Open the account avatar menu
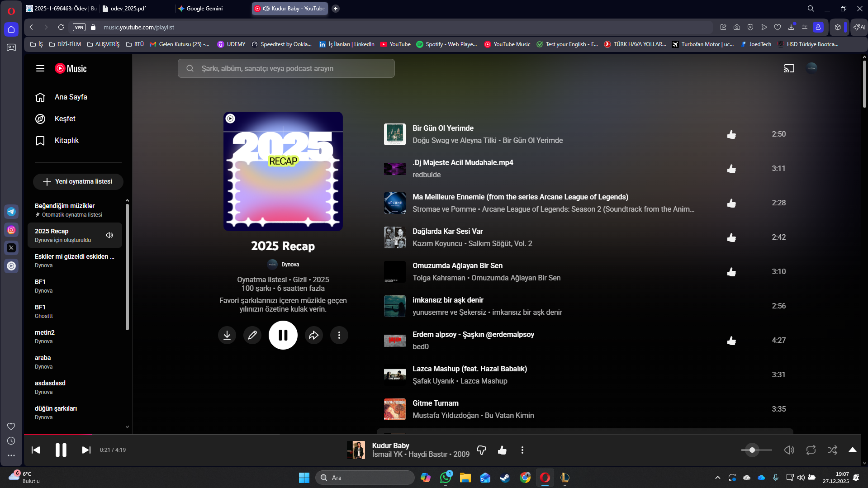 coord(812,68)
